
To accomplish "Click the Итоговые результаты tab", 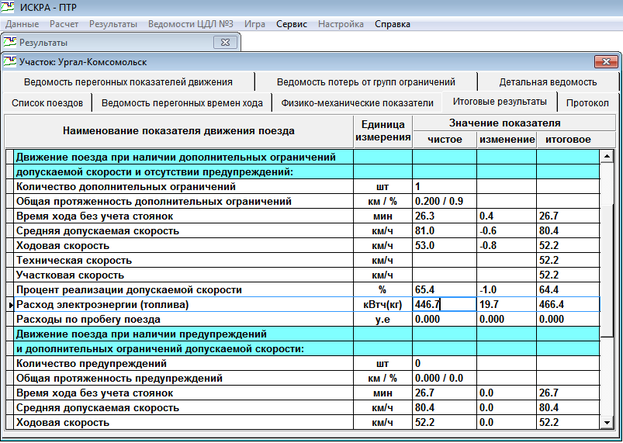I will tap(499, 102).
